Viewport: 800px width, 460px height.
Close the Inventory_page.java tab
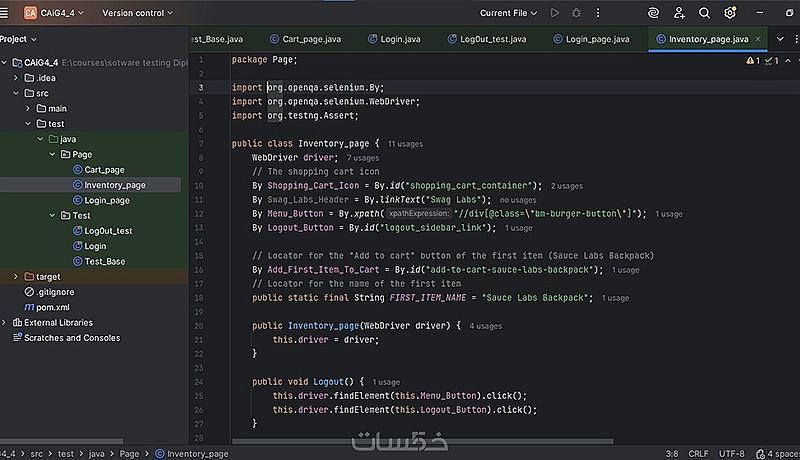[x=760, y=39]
